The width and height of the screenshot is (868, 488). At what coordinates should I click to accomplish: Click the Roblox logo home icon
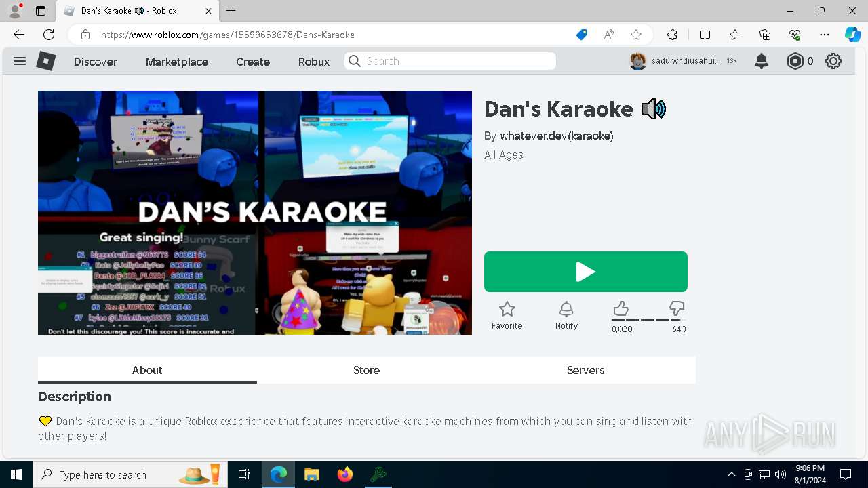coord(45,61)
